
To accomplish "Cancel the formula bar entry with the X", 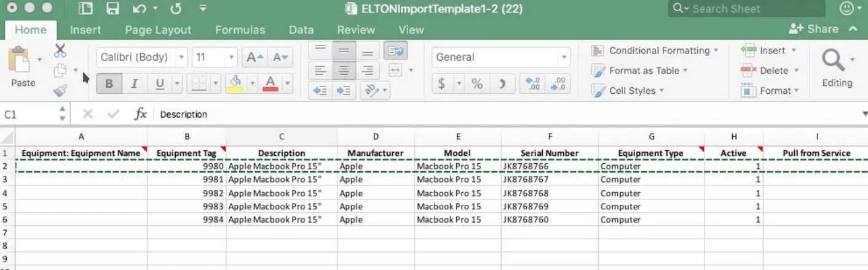I will click(87, 114).
